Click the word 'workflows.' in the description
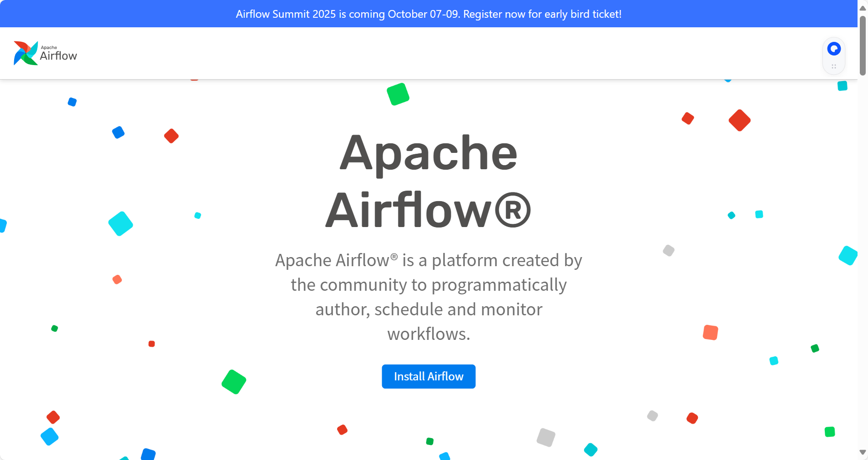The width and height of the screenshot is (868, 460). pyautogui.click(x=429, y=334)
